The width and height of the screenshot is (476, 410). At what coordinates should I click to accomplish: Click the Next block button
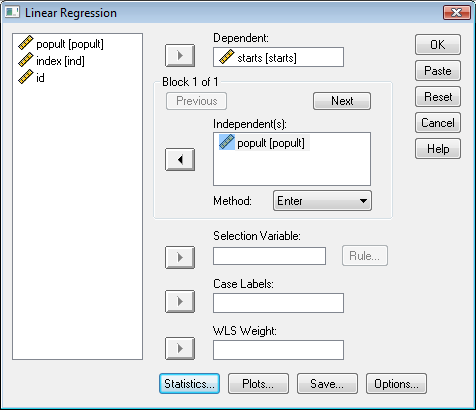point(342,101)
